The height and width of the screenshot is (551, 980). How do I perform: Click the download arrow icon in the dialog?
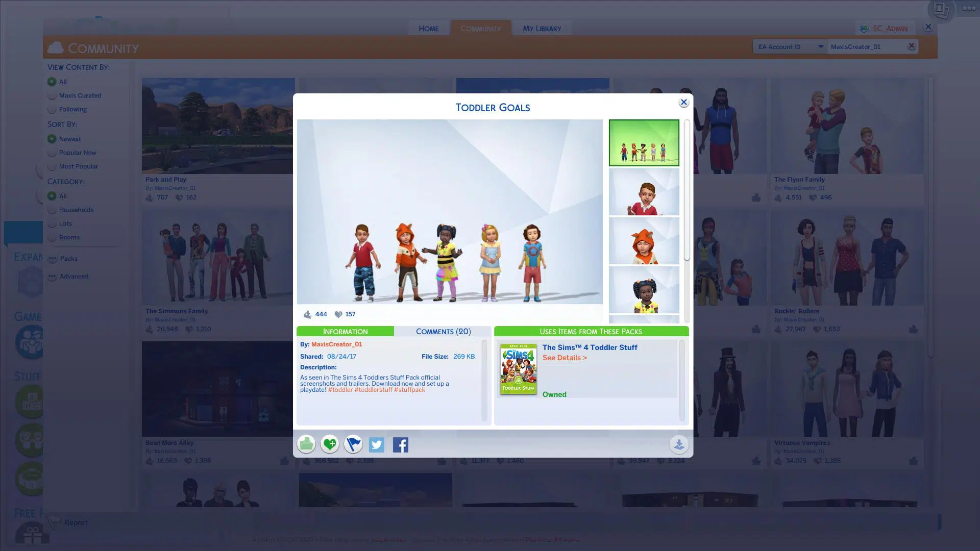[x=679, y=444]
